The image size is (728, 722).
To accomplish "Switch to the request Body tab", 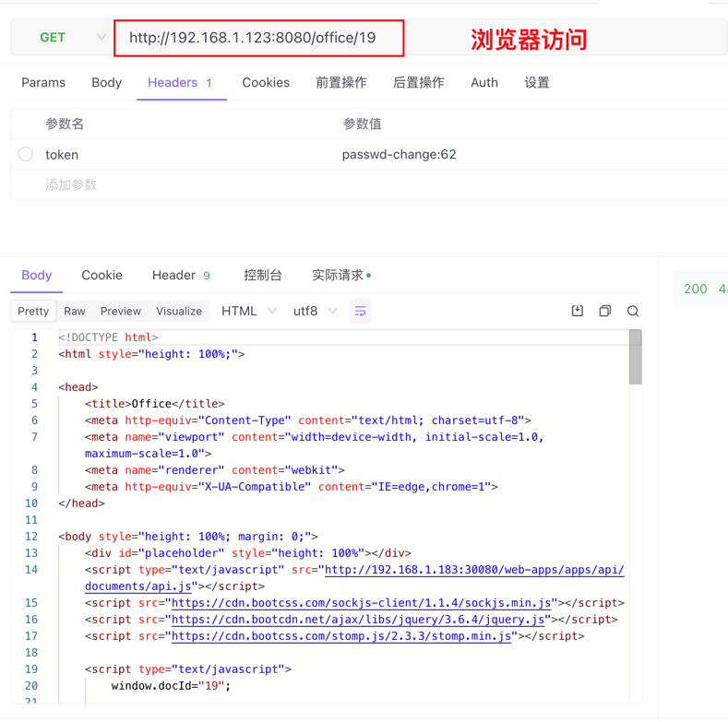I will 106,83.
